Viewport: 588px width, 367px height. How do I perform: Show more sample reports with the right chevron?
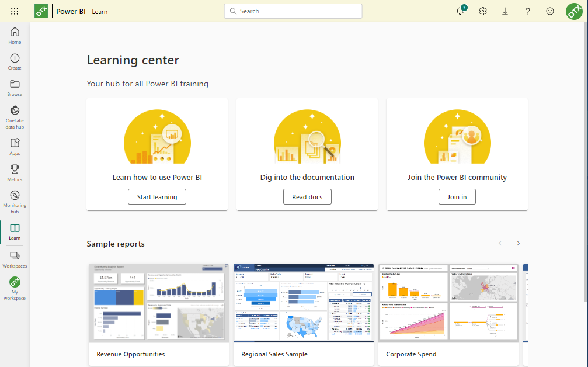(518, 243)
